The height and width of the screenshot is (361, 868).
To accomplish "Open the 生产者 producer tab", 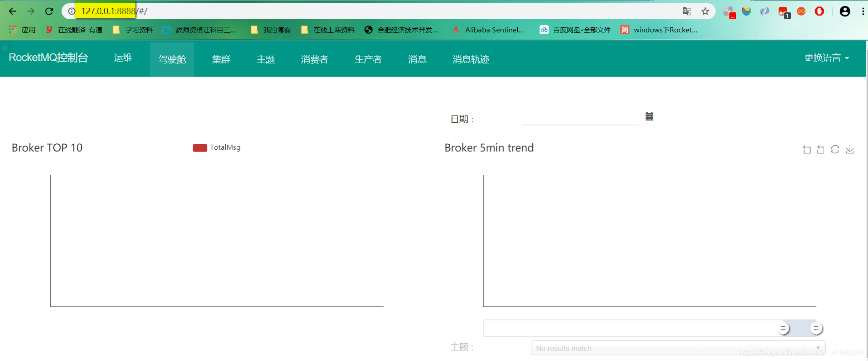I will (368, 59).
